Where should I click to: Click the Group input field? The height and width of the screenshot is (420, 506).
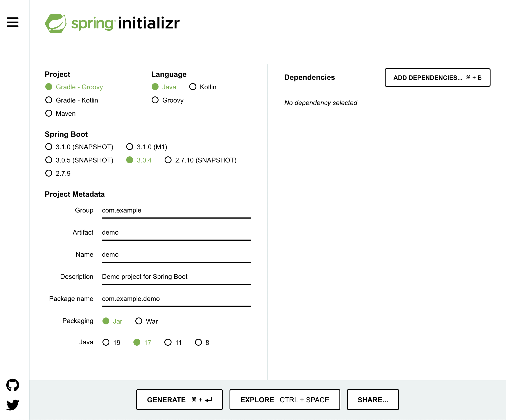pos(176,211)
